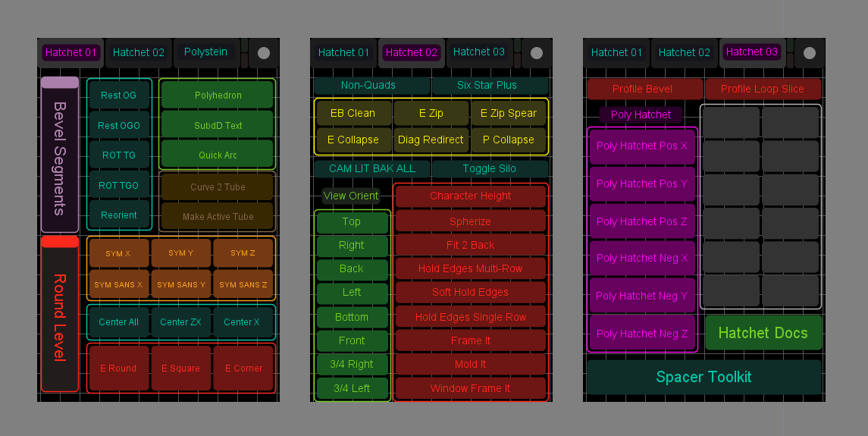Click Curve 2 Tube button

218,187
